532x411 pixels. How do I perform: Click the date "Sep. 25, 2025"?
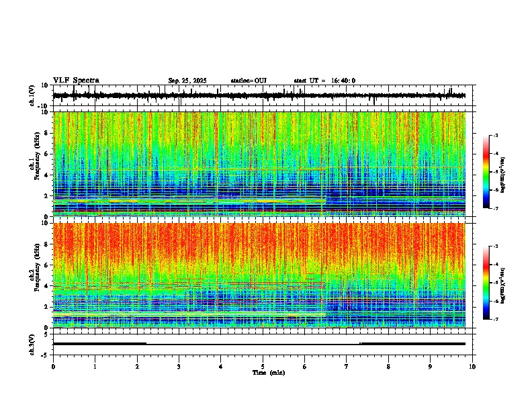click(187, 81)
